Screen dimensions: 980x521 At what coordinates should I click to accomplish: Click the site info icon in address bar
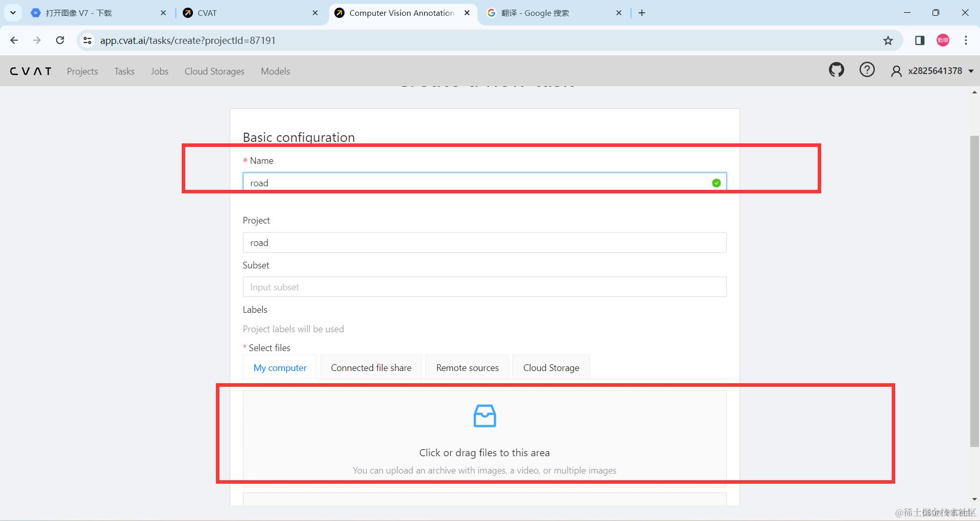tap(87, 40)
